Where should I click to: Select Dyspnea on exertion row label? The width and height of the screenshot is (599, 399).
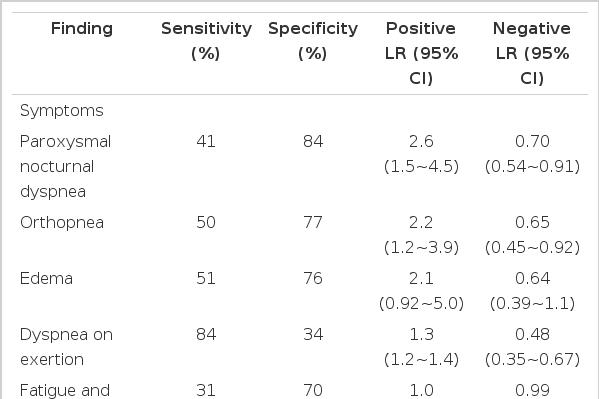66,347
